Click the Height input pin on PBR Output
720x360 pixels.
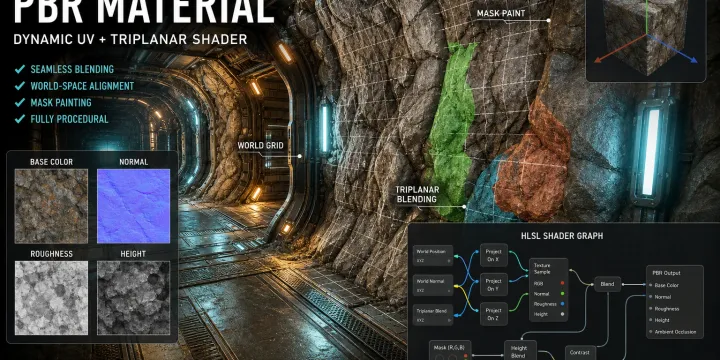(x=651, y=320)
